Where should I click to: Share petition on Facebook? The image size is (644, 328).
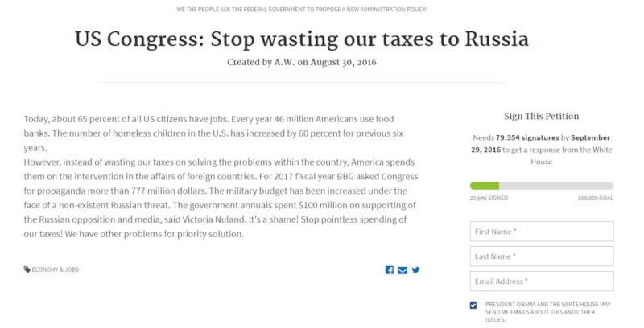(390, 269)
